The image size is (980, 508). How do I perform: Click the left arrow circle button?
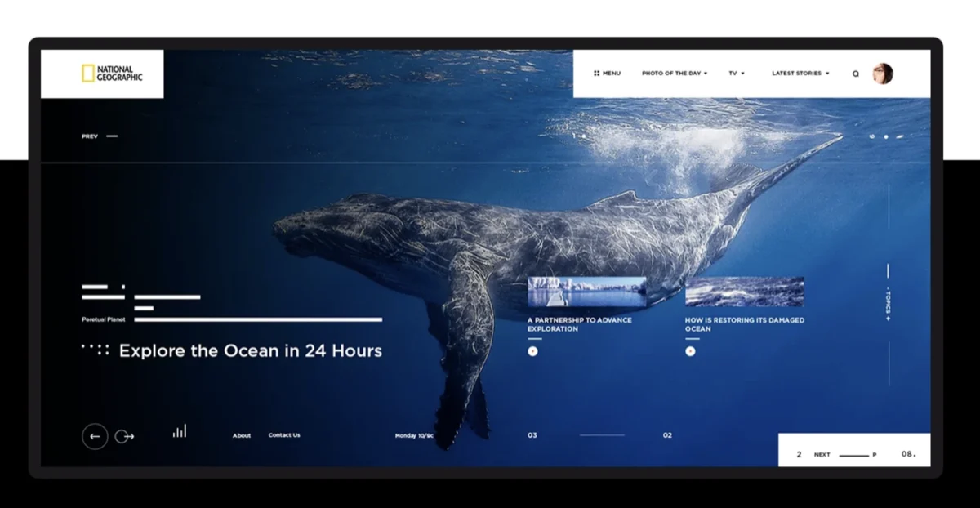coord(95,436)
